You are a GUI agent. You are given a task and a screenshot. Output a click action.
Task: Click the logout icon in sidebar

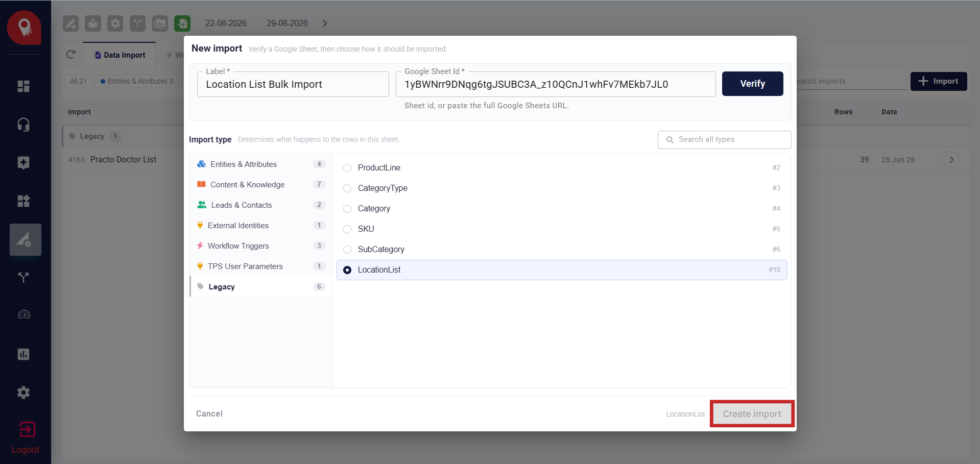point(26,429)
